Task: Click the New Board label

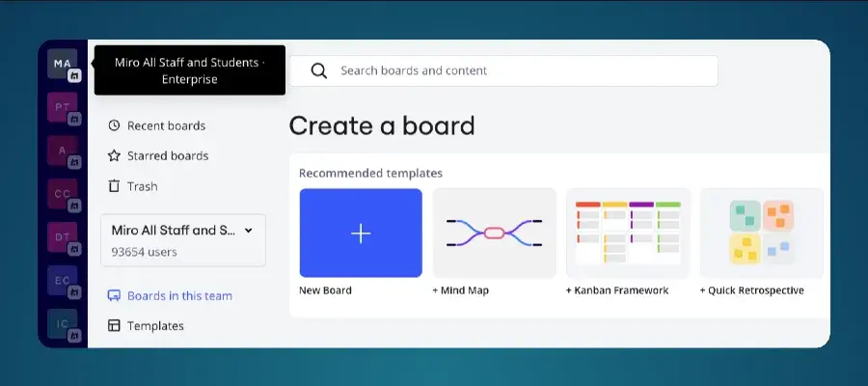Action: coord(326,290)
